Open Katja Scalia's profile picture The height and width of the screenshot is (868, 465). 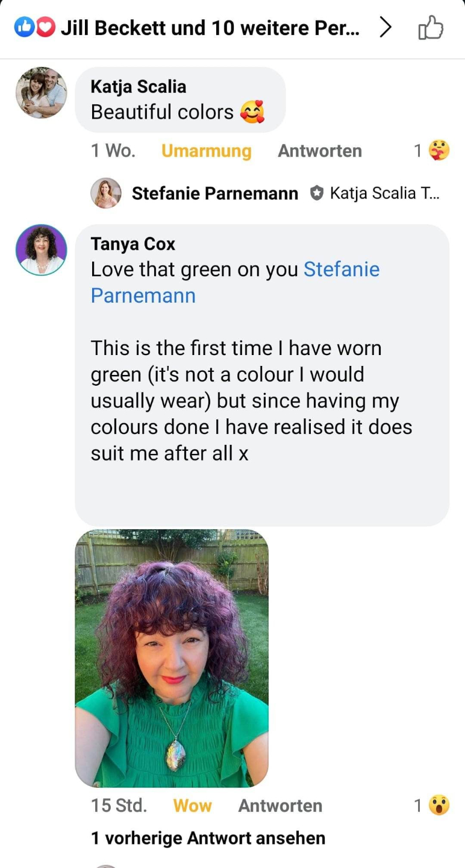tap(41, 93)
